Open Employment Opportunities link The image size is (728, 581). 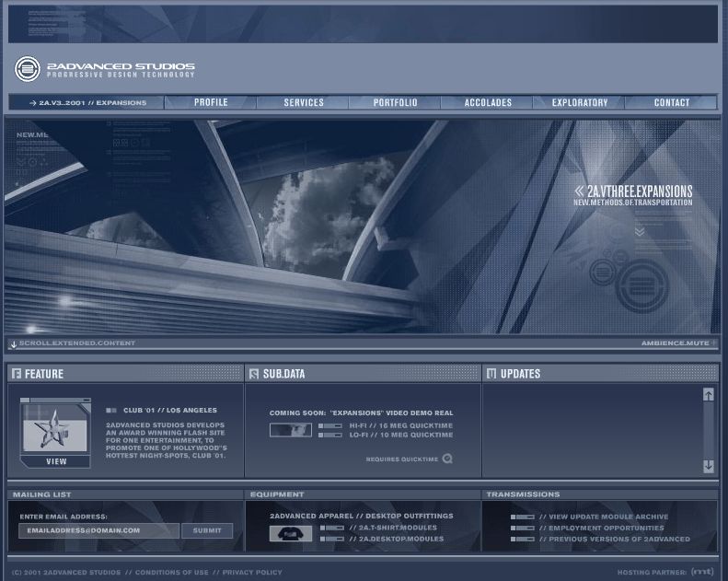601,528
